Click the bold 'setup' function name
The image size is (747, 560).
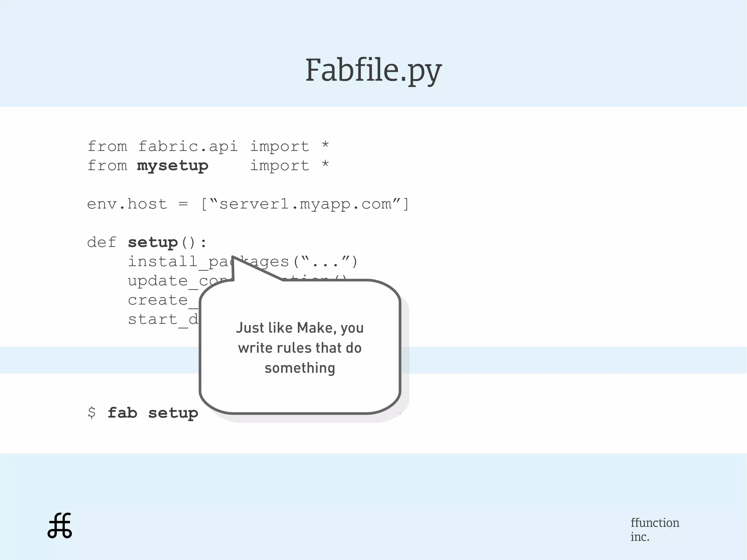pos(152,243)
